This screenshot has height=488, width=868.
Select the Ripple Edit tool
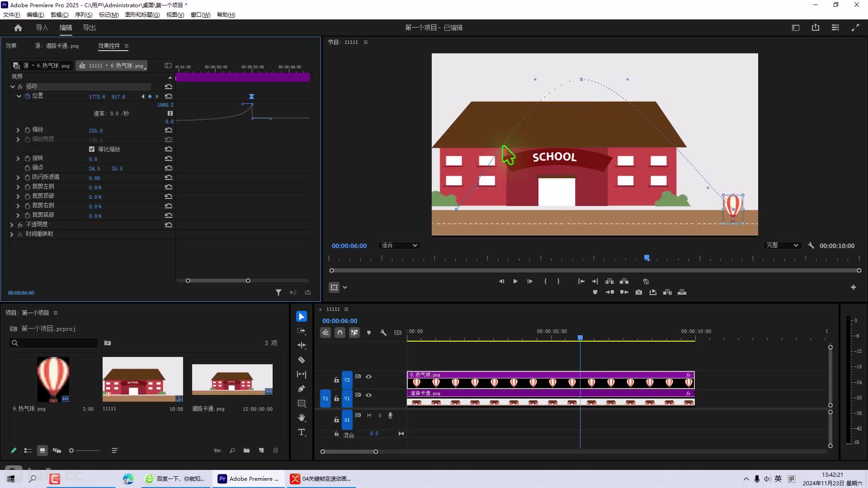pyautogui.click(x=302, y=346)
